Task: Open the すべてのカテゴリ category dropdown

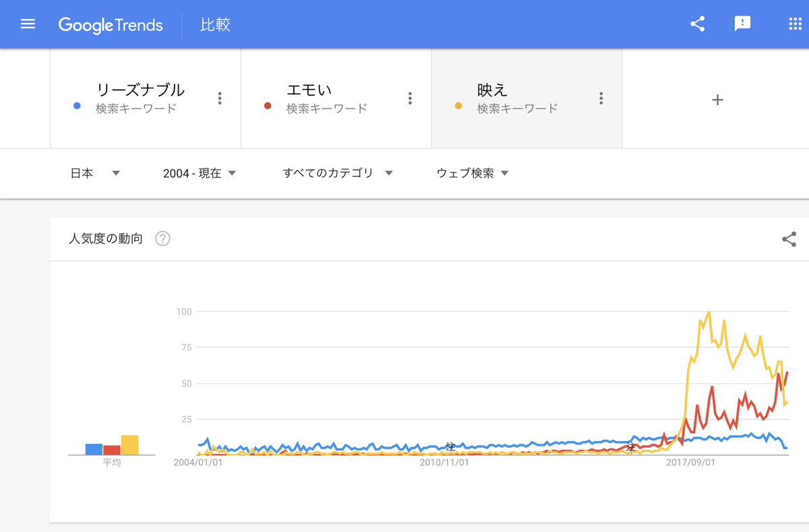Action: [x=336, y=173]
